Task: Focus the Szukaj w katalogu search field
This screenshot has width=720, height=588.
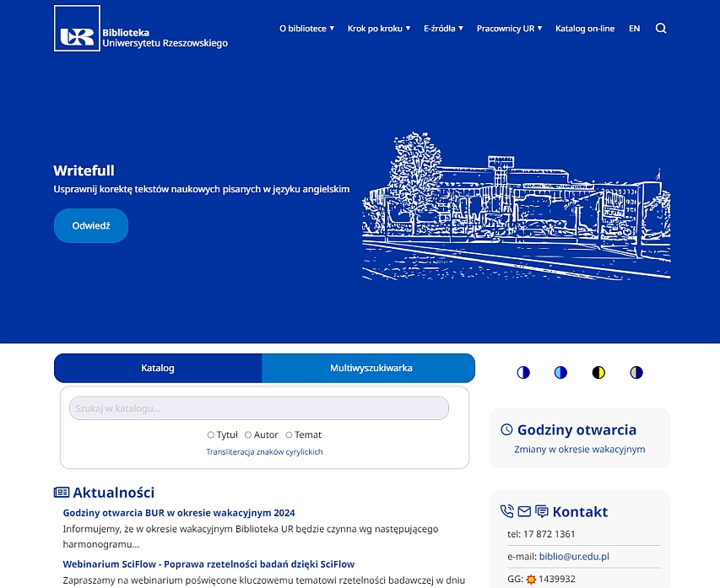Action: [x=259, y=408]
